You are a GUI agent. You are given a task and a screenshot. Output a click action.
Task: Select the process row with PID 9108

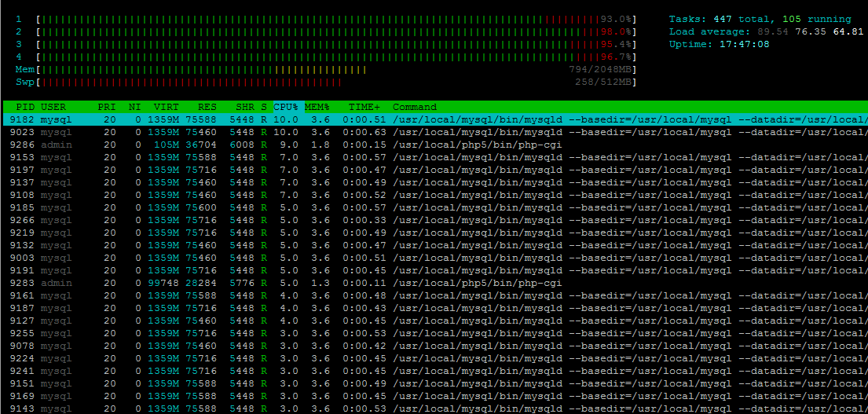pyautogui.click(x=435, y=195)
